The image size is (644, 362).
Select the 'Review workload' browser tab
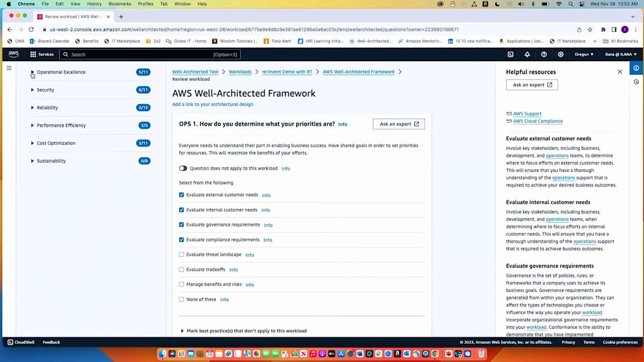(x=73, y=17)
